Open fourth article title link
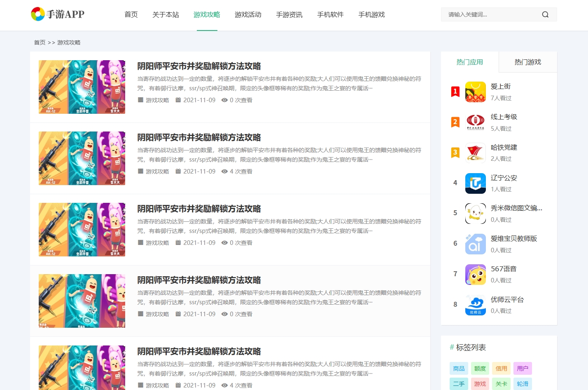The height and width of the screenshot is (390, 588). 199,280
